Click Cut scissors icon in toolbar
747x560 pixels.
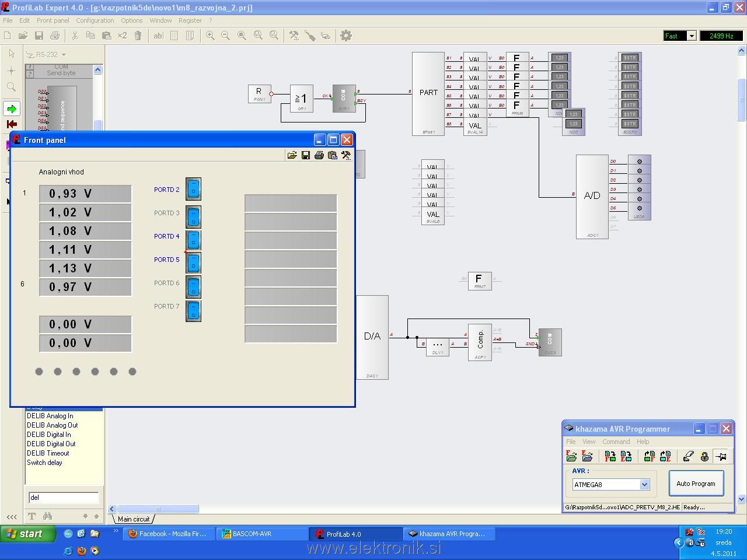[75, 36]
